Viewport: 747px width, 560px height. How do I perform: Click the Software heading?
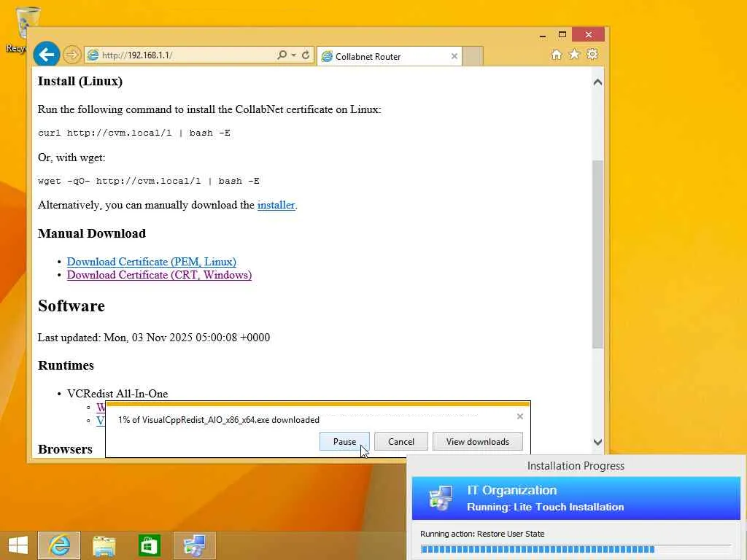pyautogui.click(x=71, y=306)
